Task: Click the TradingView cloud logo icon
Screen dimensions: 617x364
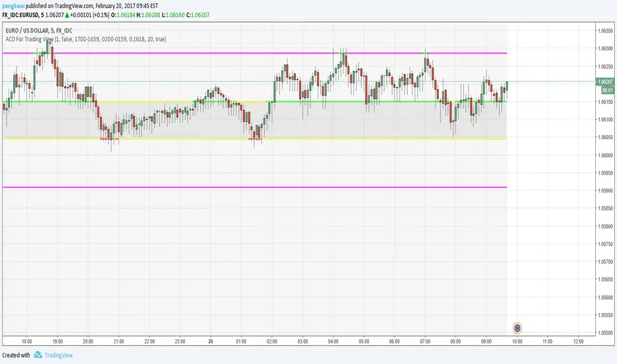Action: [38, 355]
